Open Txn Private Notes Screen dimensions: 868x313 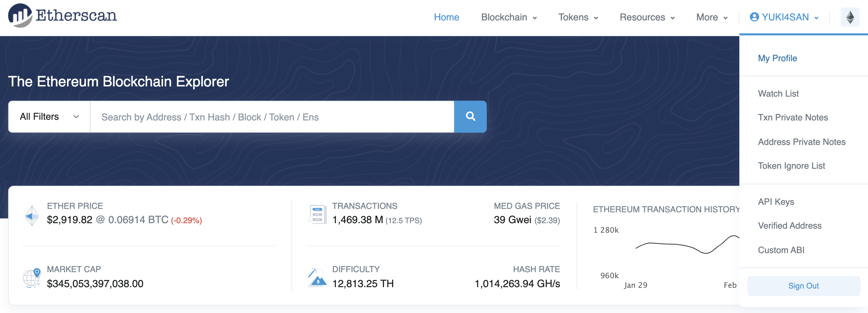(x=793, y=117)
